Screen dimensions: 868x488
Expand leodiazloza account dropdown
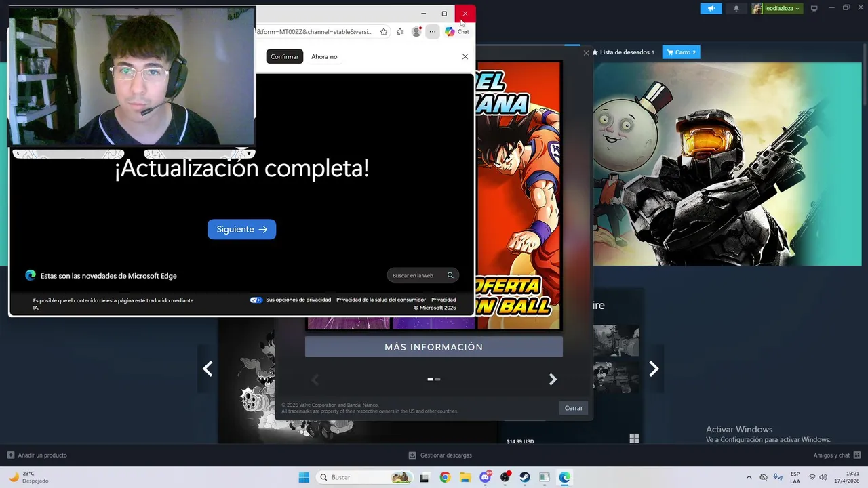pos(776,8)
